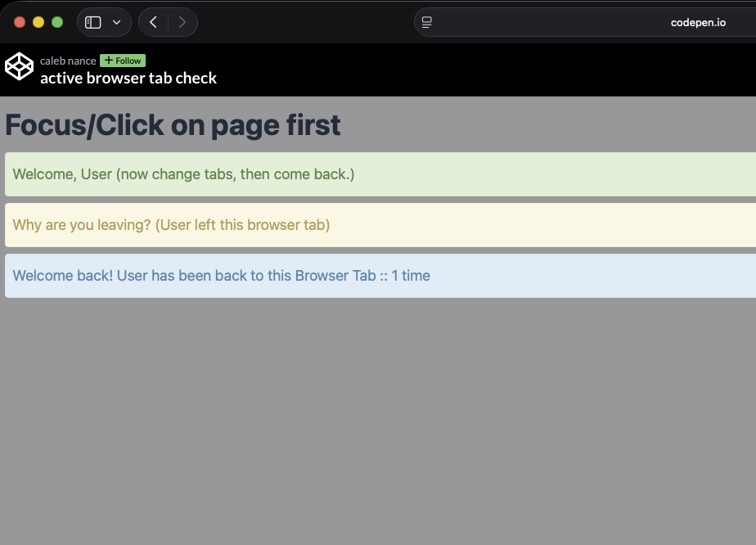
Task: Follow the author with green Follow button
Action: [x=123, y=61]
